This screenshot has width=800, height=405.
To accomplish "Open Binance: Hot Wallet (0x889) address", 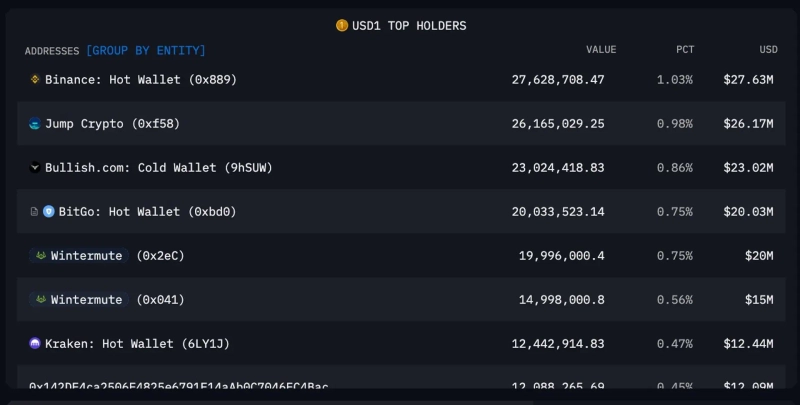I will pyautogui.click(x=141, y=79).
